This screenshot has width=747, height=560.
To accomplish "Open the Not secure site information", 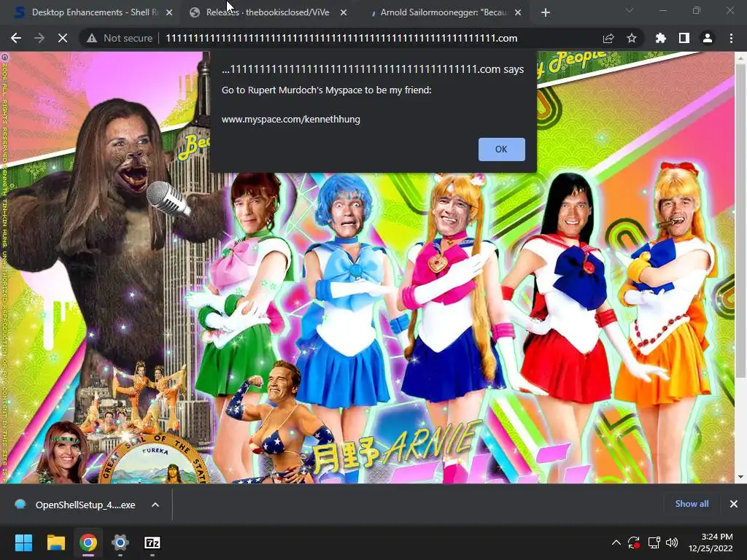I will pos(120,38).
